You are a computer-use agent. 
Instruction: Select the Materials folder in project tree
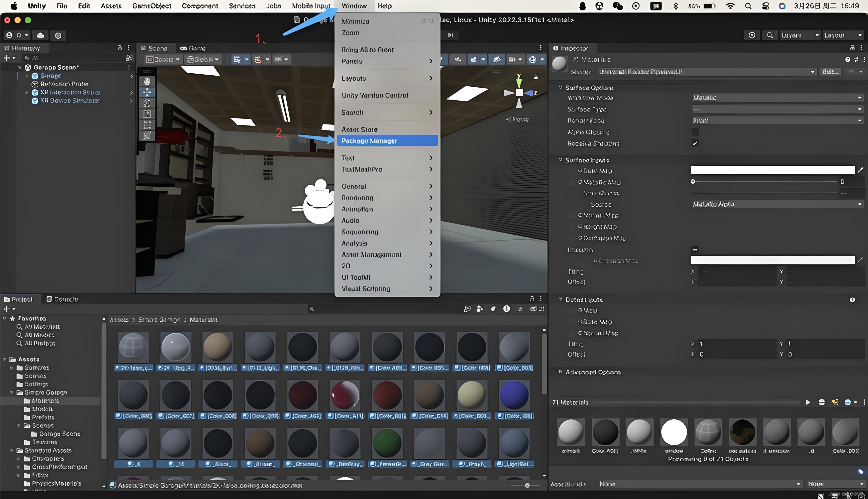pos(45,401)
